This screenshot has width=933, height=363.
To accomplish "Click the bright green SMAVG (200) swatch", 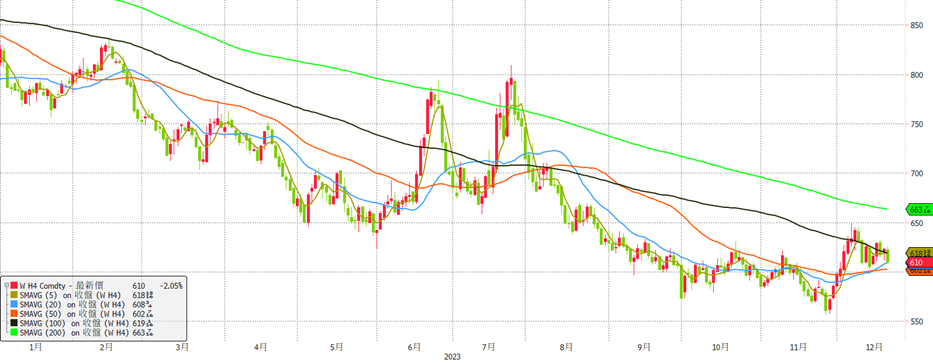I will coord(14,332).
